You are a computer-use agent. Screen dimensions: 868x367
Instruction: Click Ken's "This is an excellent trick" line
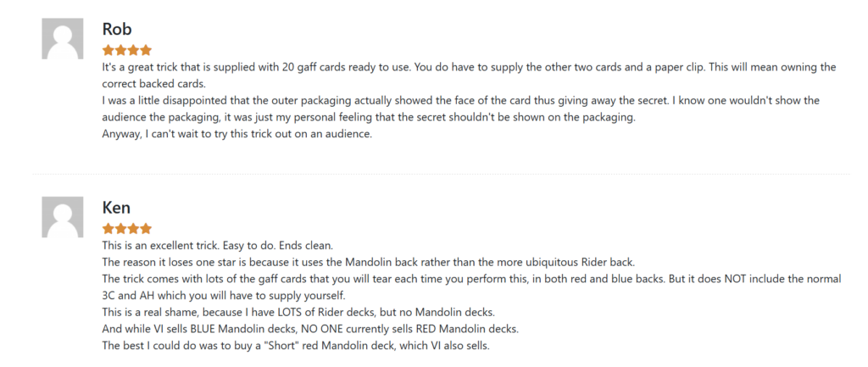pyautogui.click(x=217, y=245)
